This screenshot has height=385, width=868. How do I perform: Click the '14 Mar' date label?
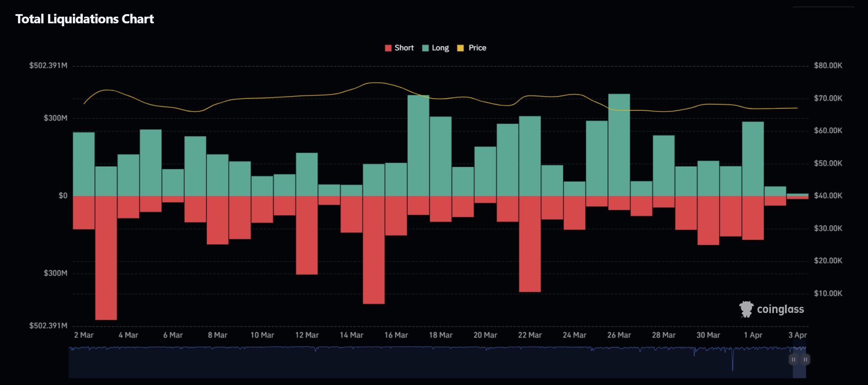pos(351,335)
